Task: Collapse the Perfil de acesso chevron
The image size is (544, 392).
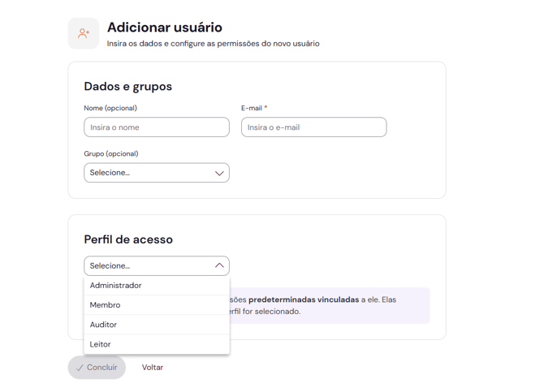Action: [219, 265]
